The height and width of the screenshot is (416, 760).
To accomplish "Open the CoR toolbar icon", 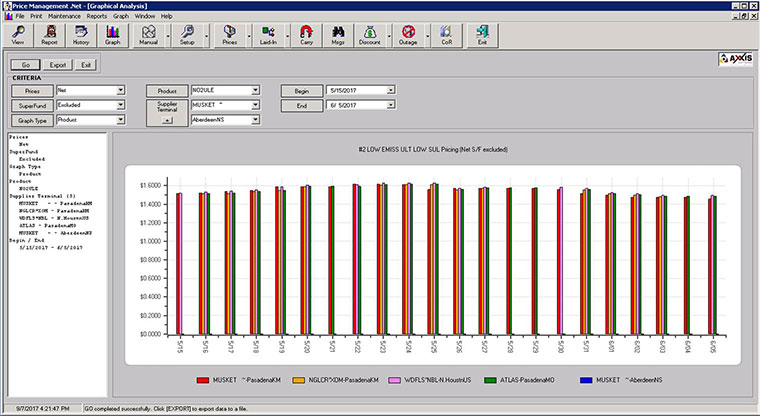I will click(446, 35).
